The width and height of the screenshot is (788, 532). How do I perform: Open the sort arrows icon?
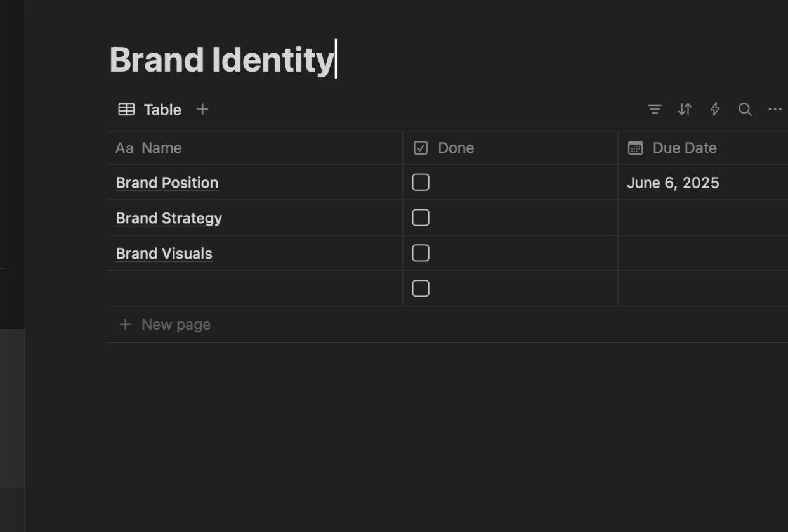(685, 110)
